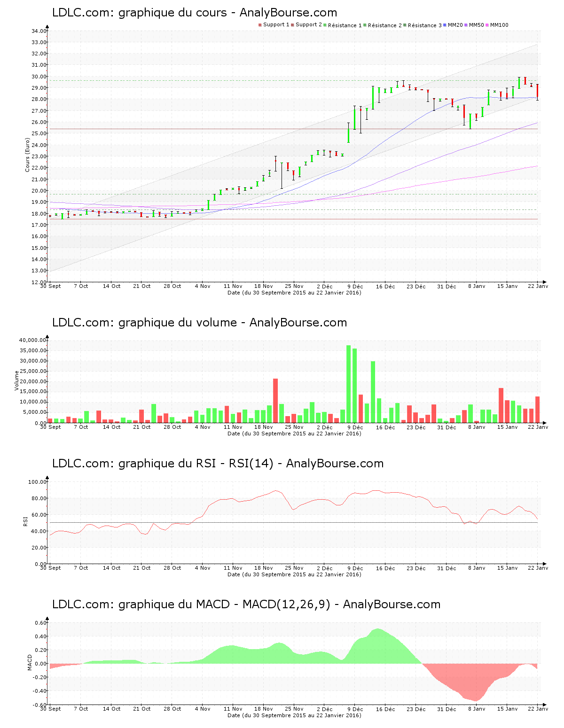Select the MM50 legend label
The image size is (564, 728).
coord(476,25)
